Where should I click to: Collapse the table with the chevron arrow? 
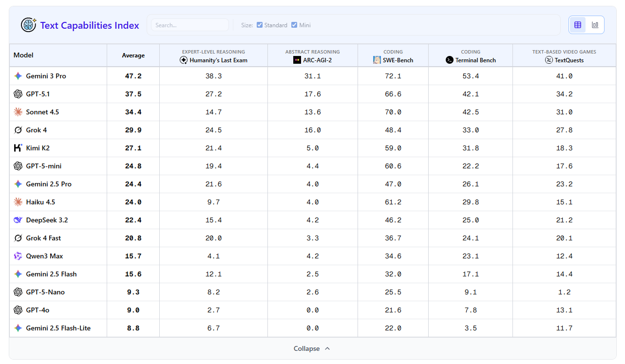(x=327, y=348)
